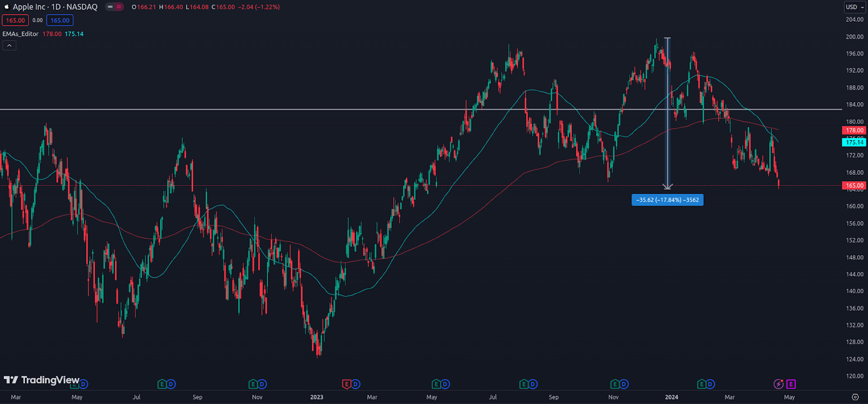Click the 120.00 price axis label

point(854,376)
